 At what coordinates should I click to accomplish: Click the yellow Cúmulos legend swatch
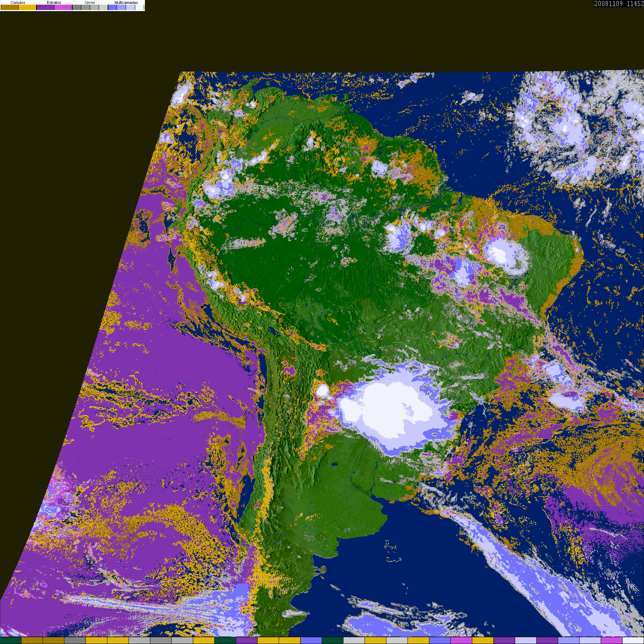point(27,7)
